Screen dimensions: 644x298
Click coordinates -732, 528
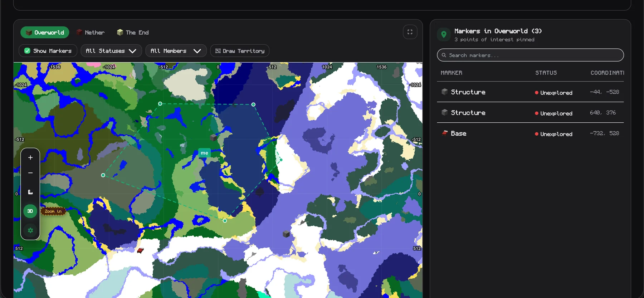click(x=604, y=133)
